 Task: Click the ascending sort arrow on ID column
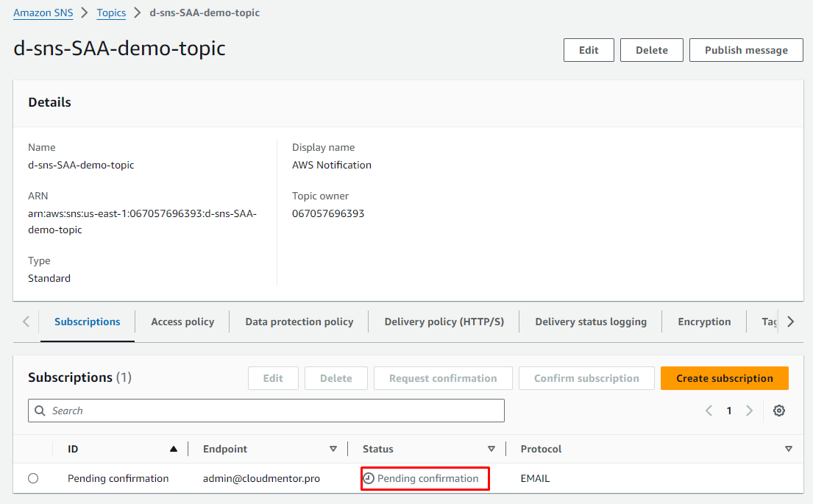pyautogui.click(x=174, y=449)
